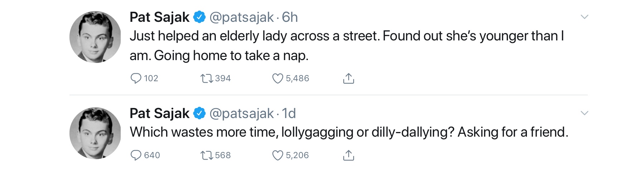This screenshot has width=644, height=171.
Task: Click @patsajak handle in the first tweet
Action: coord(241,17)
